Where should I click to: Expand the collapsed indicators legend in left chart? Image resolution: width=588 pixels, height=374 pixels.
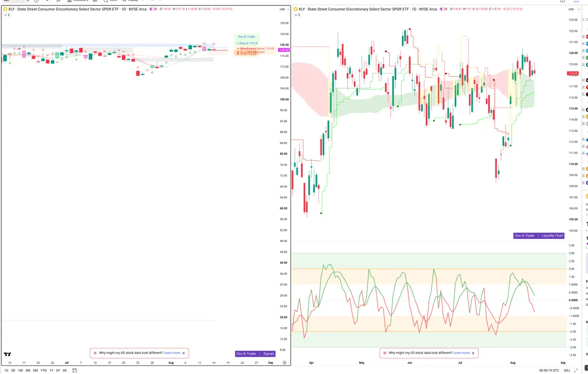7,15
